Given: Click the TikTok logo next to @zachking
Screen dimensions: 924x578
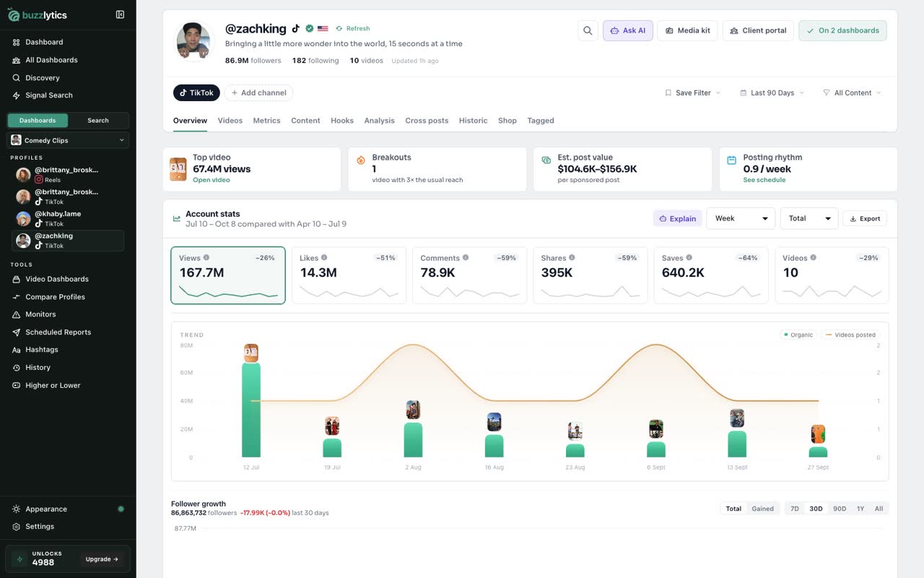Looking at the screenshot, I should [x=295, y=29].
